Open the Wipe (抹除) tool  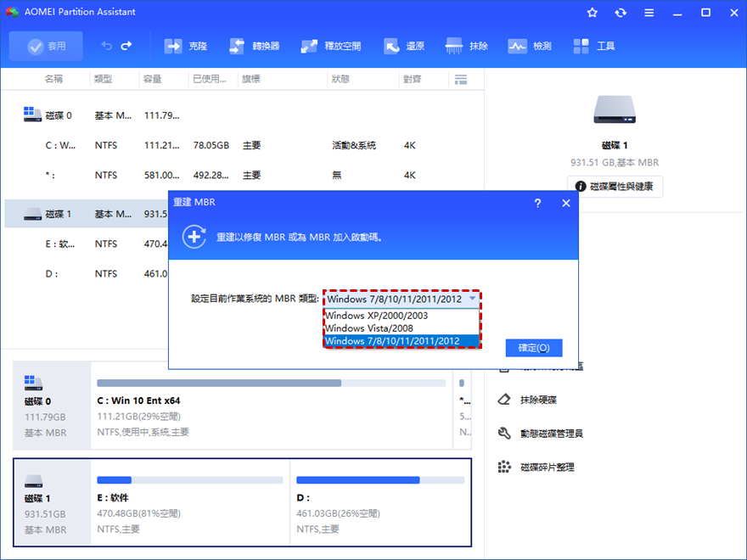pyautogui.click(x=466, y=46)
